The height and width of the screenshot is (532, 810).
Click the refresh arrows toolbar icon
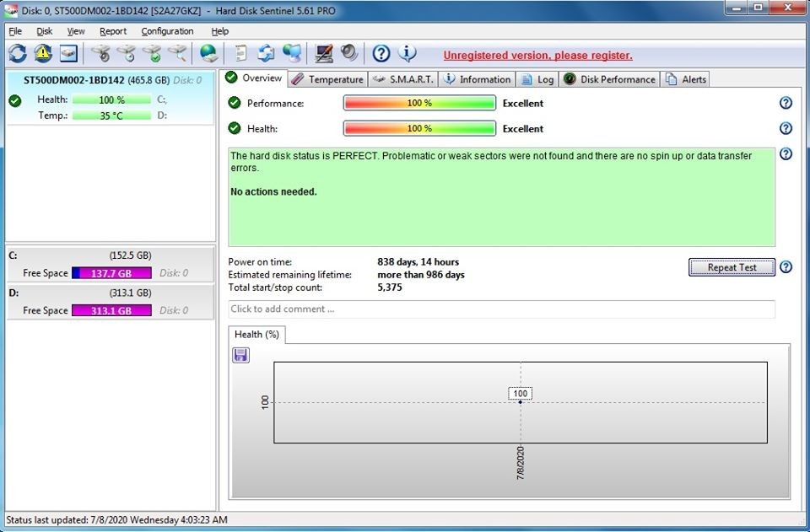(x=18, y=53)
